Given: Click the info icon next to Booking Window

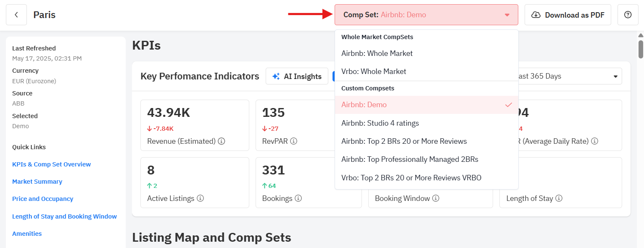Looking at the screenshot, I should (x=436, y=198).
